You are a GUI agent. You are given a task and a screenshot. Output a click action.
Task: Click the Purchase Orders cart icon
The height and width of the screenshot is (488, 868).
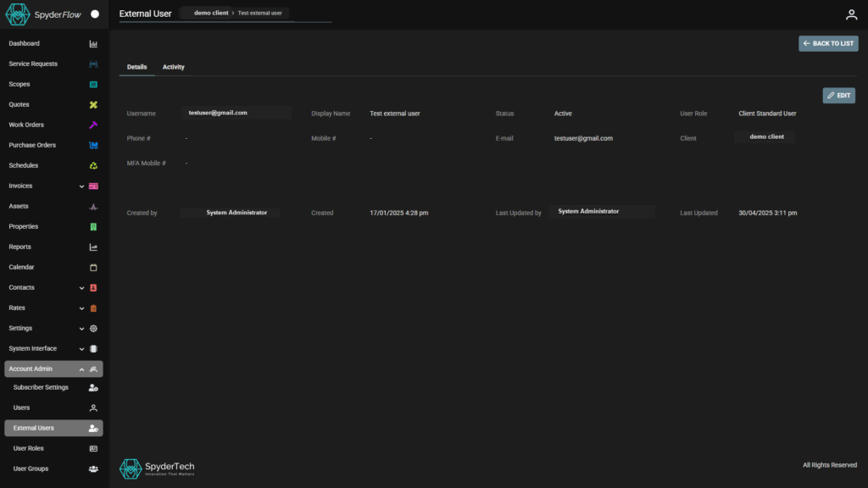coord(93,146)
